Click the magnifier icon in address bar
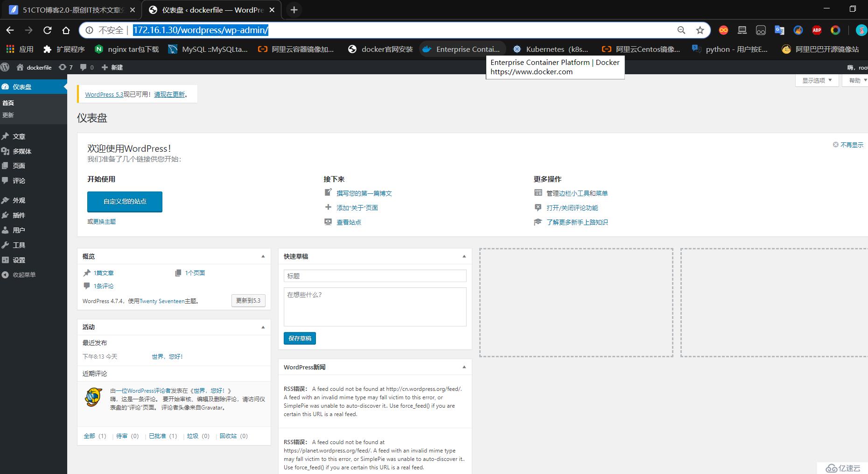The width and height of the screenshot is (868, 474). point(681,30)
